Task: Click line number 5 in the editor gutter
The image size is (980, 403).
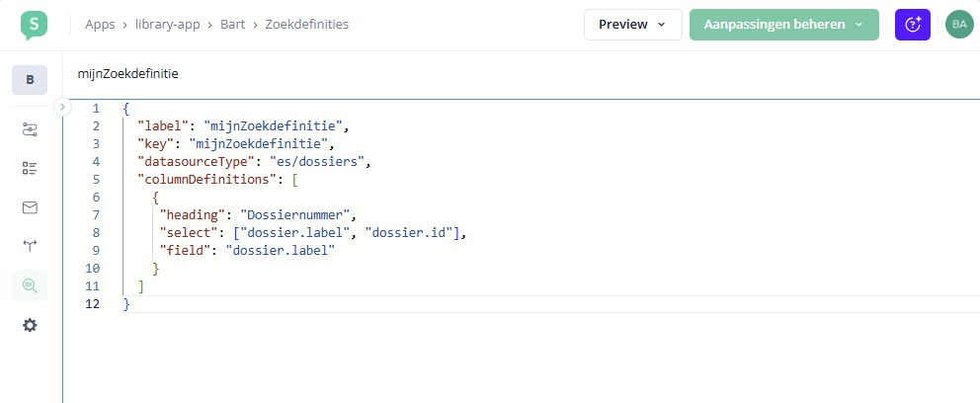Action: coord(95,179)
